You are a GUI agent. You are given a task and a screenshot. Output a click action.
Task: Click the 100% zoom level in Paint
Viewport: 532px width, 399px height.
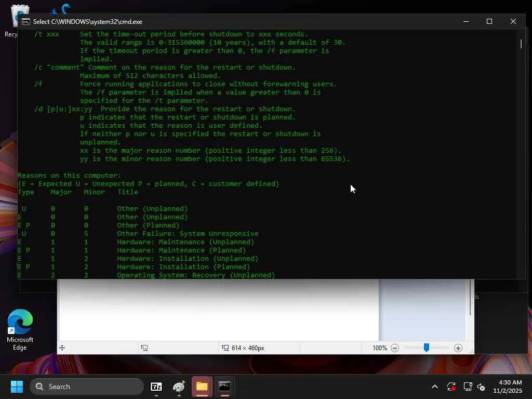[379, 348]
